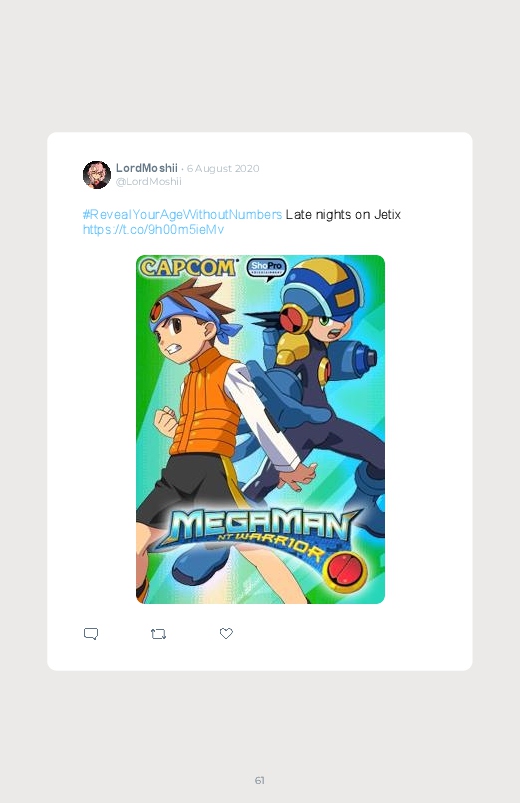Click page number 61 in the footer
Screen dimensions: 520x803
[x=260, y=780]
